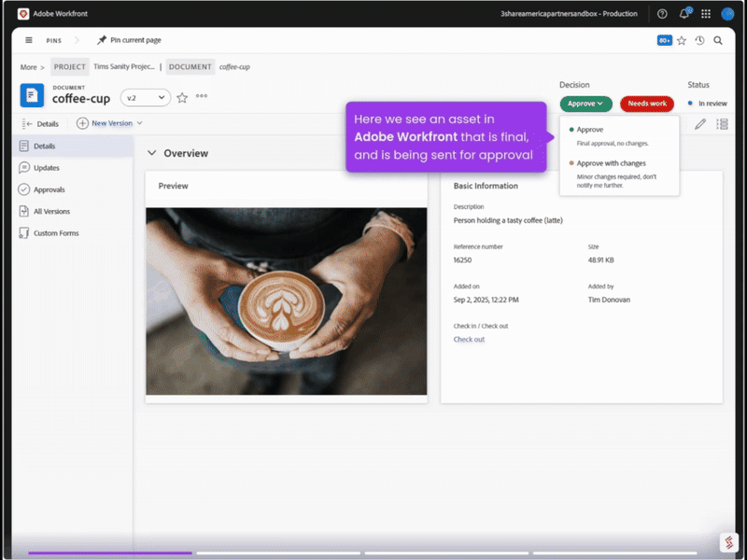Click the Adobe Workfront logo icon
The height and width of the screenshot is (560, 747).
coord(22,14)
